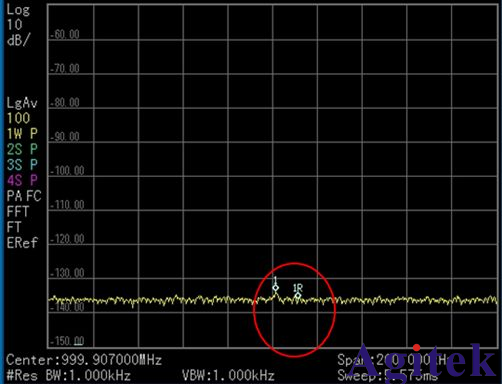
Task: Click the Sweep time readout
Action: tap(387, 376)
